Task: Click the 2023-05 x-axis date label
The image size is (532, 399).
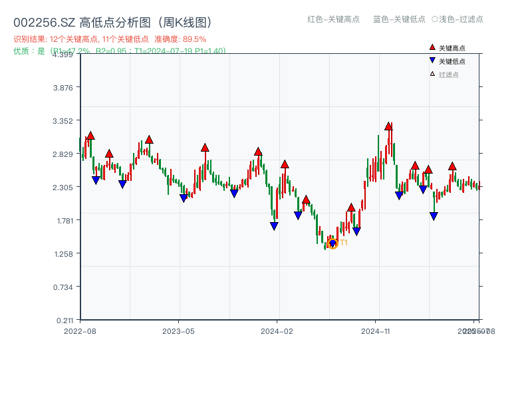Action: pyautogui.click(x=178, y=331)
